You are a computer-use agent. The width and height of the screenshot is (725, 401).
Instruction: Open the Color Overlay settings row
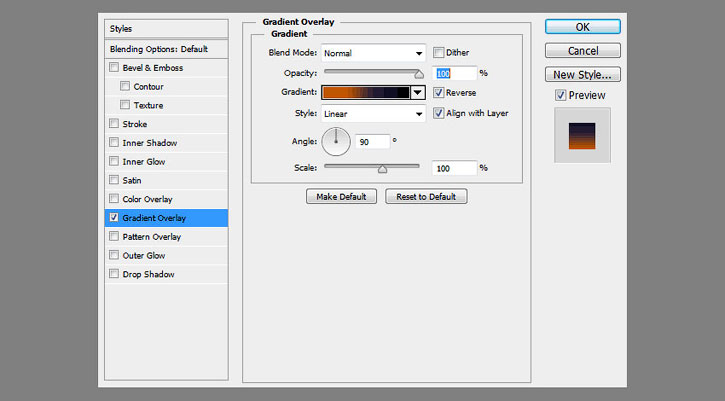pyautogui.click(x=166, y=199)
